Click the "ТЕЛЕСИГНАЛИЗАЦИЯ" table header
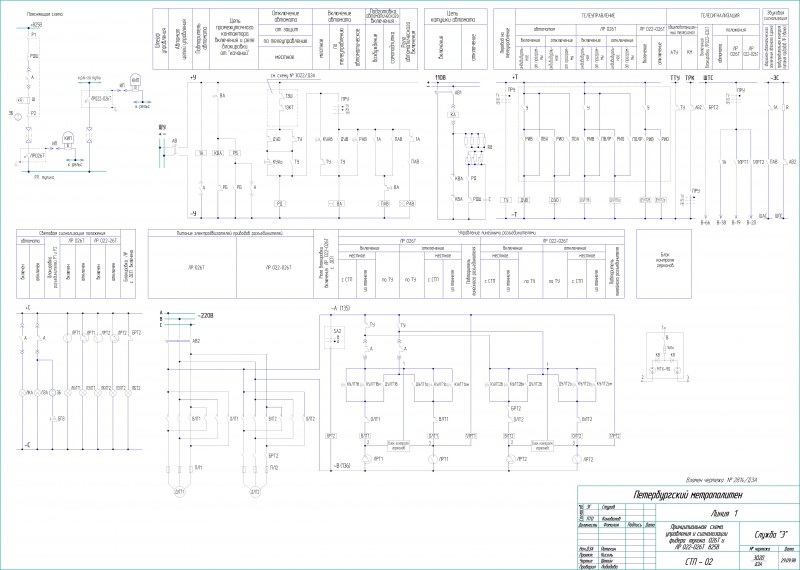The image size is (800, 570). coord(720,15)
